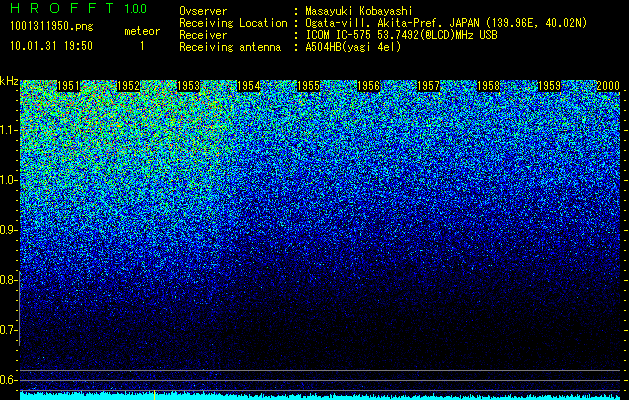Click the timestamp 10.01.31 19:50
Image resolution: width=629 pixels, height=400 pixels.
point(52,46)
